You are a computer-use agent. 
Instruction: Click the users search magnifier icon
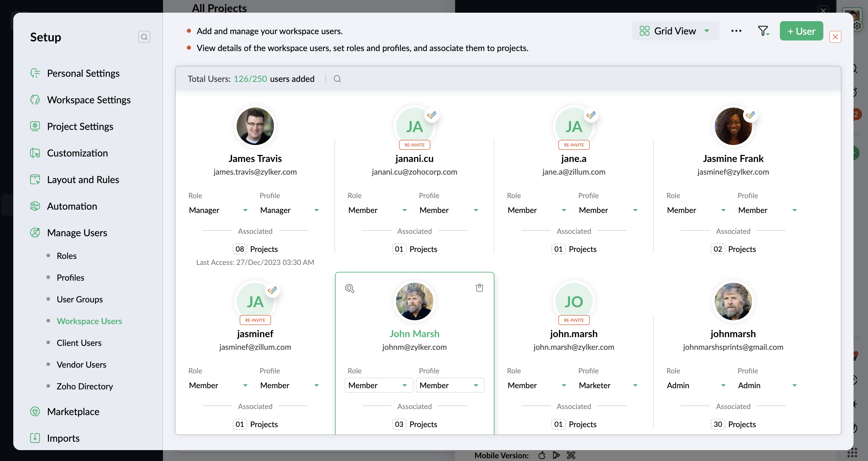[x=337, y=79]
